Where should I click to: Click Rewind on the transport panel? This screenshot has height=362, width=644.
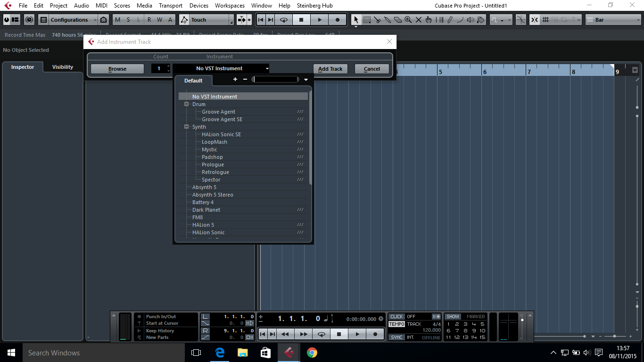point(285,334)
